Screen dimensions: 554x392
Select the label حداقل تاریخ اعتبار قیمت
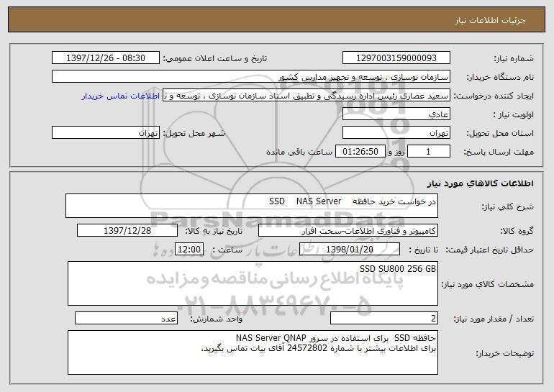[489, 250]
